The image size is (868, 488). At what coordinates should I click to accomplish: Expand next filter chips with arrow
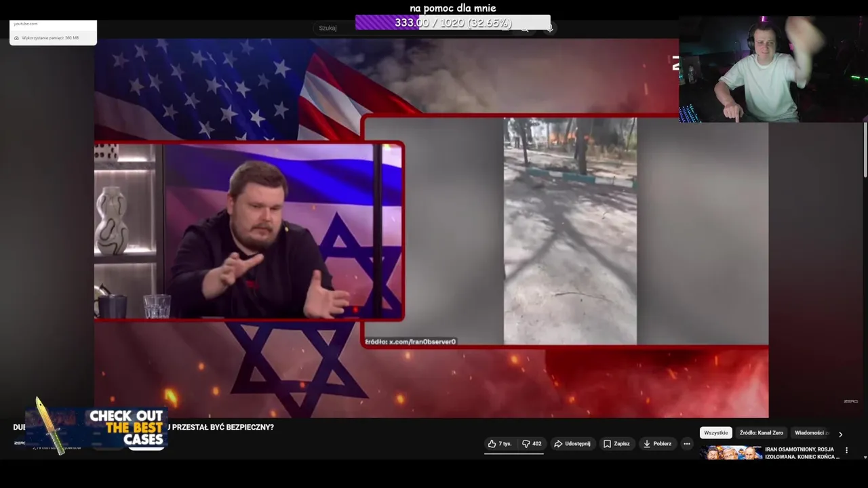click(840, 434)
